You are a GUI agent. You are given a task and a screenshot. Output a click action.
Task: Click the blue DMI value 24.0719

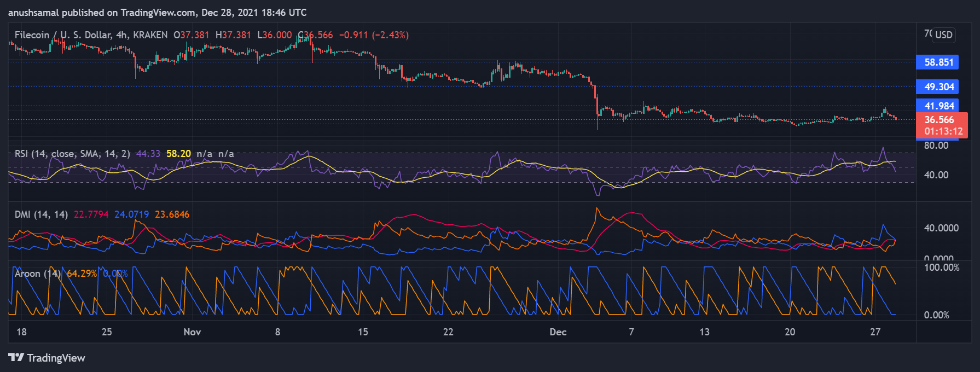131,214
